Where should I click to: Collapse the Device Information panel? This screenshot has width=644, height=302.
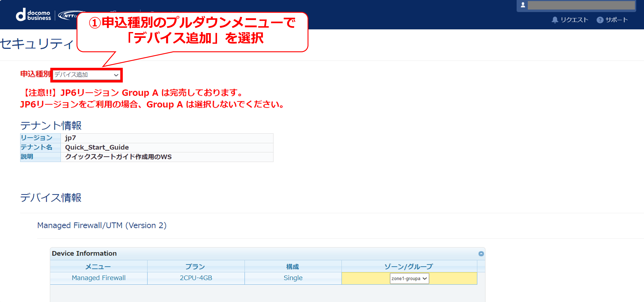tap(481, 253)
